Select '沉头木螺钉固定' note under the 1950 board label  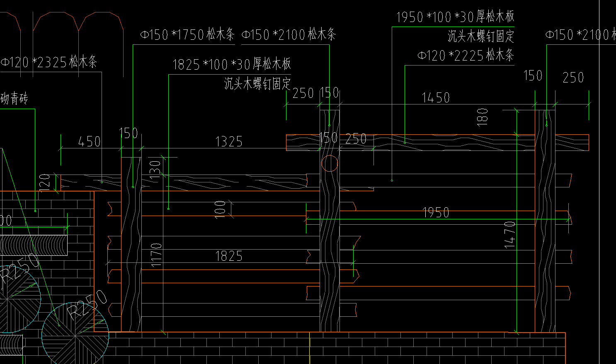[x=481, y=36]
